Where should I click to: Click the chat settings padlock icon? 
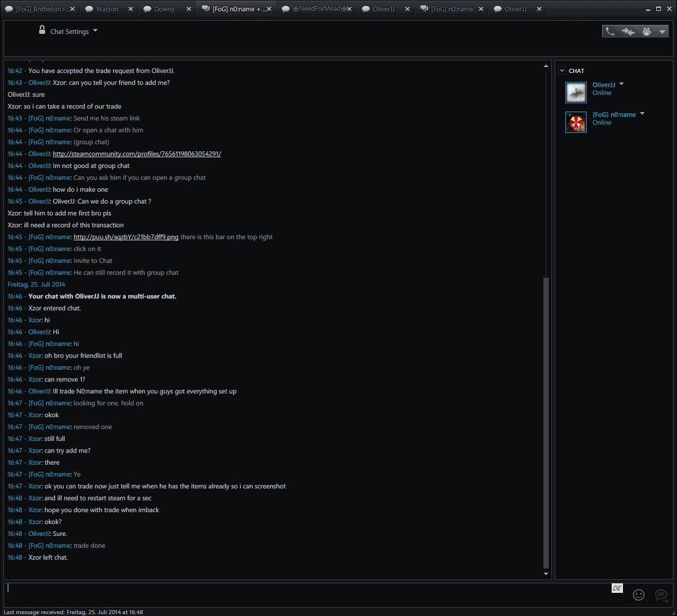(x=42, y=30)
